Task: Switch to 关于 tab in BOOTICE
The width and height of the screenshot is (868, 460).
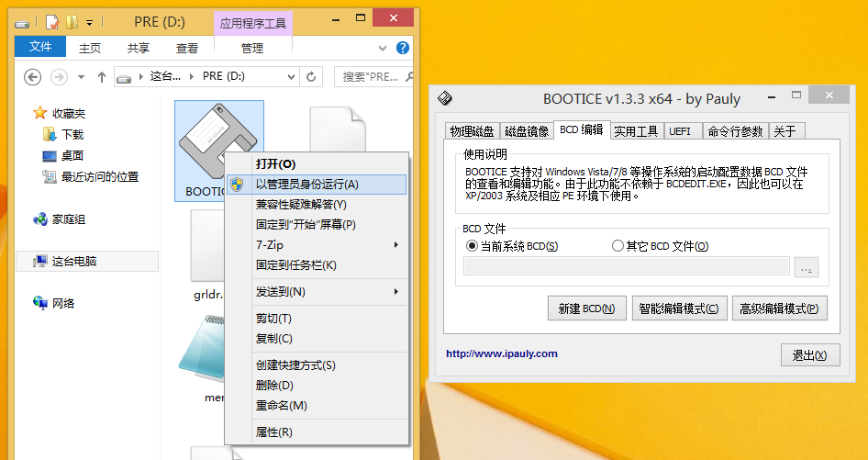Action: 786,130
